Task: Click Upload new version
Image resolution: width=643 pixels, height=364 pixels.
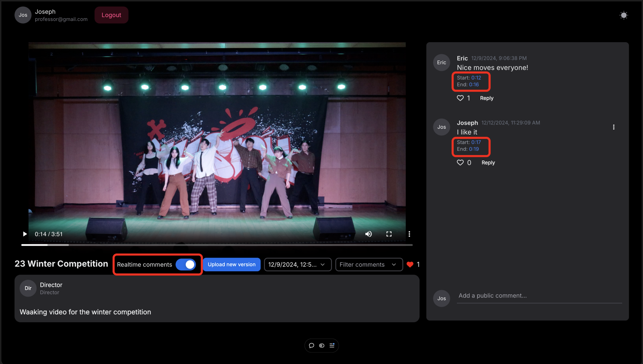Action: tap(232, 265)
